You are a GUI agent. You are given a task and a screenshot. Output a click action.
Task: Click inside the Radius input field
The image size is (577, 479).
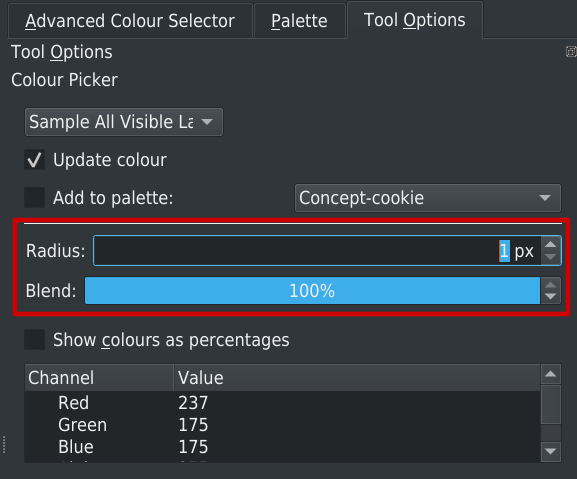(317, 251)
